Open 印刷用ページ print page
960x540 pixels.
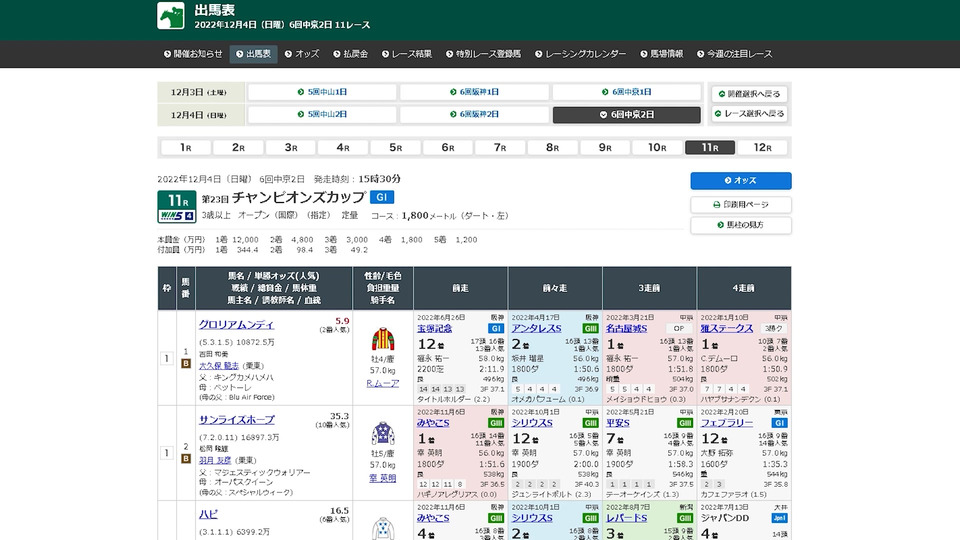point(741,204)
